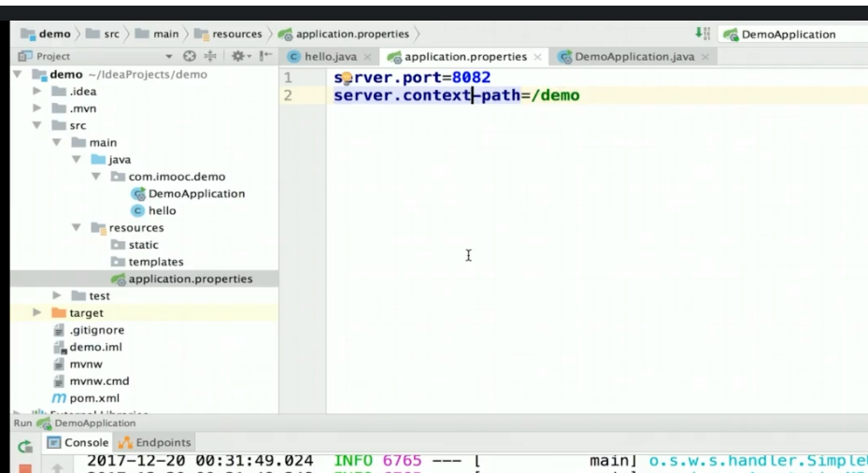Click the DemoApplication Spring Boot class icon

pyautogui.click(x=138, y=193)
